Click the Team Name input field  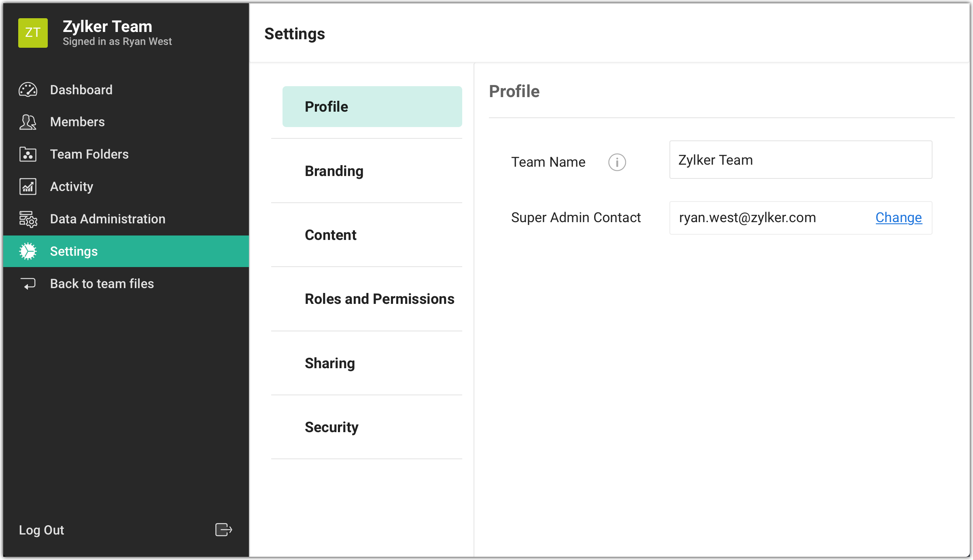(800, 160)
